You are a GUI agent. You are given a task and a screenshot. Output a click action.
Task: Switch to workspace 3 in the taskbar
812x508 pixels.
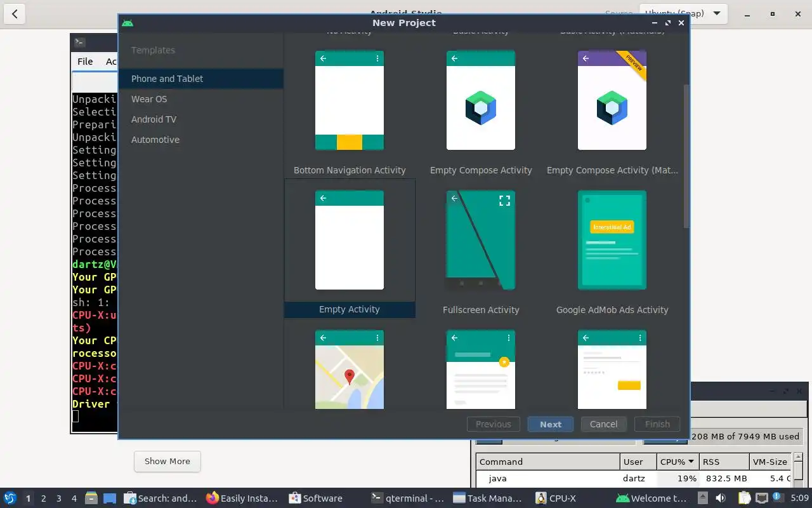click(59, 498)
